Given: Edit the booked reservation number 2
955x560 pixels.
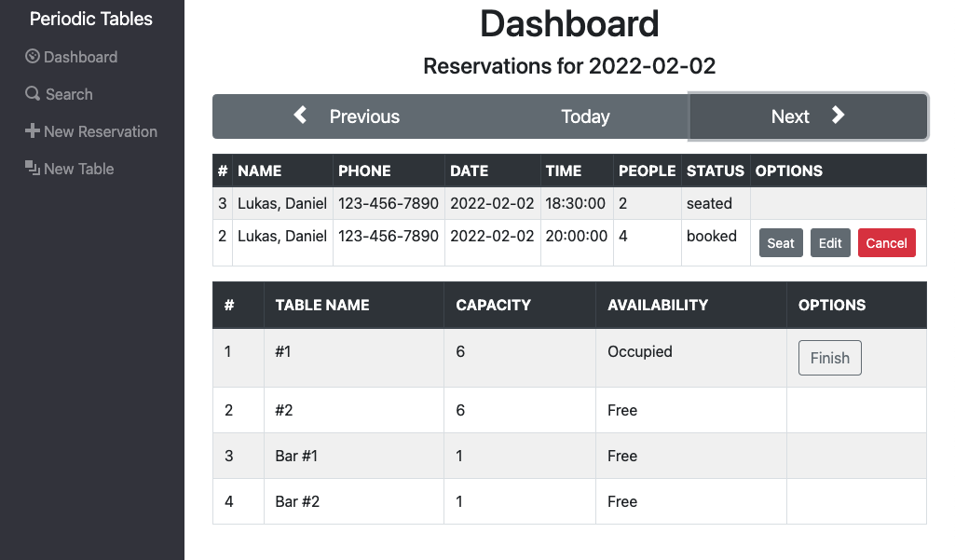Looking at the screenshot, I should point(830,243).
